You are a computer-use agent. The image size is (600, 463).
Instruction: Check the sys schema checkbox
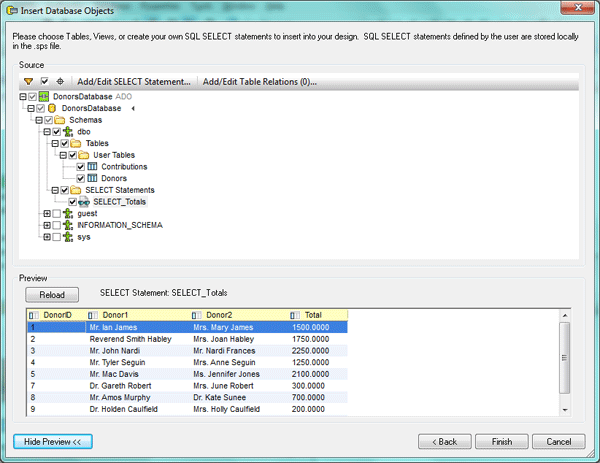tap(56, 237)
